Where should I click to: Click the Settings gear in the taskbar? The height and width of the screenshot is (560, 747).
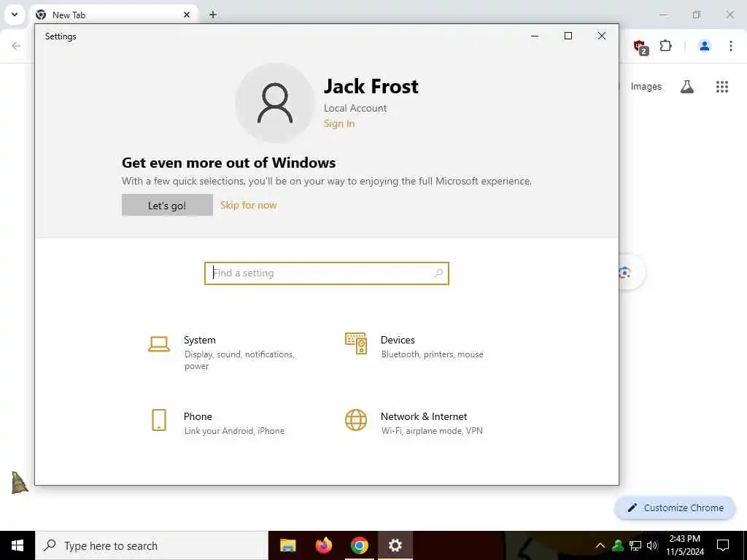(395, 545)
